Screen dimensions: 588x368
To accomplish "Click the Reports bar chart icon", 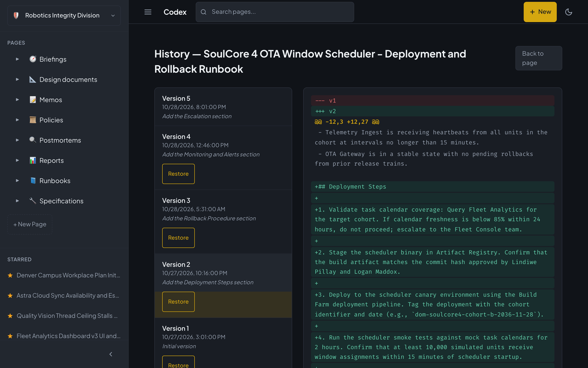I will pos(33,161).
